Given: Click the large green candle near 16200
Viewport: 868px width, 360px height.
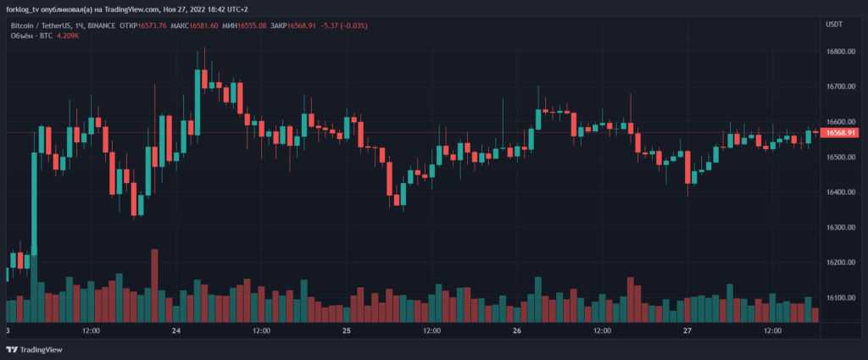Looking at the screenshot, I should (x=34, y=204).
